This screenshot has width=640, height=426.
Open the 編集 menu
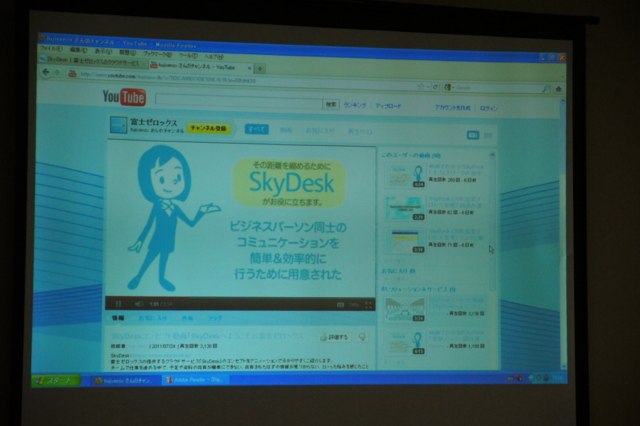[78, 50]
